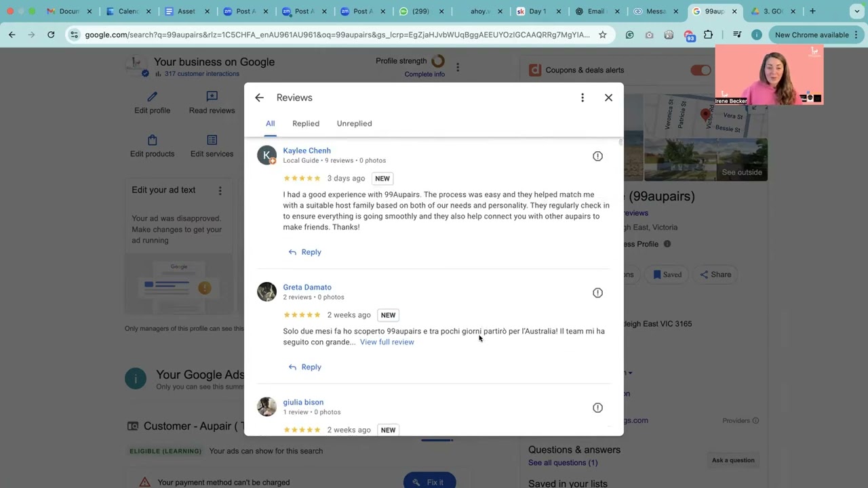View full review by Greta Damato

387,342
